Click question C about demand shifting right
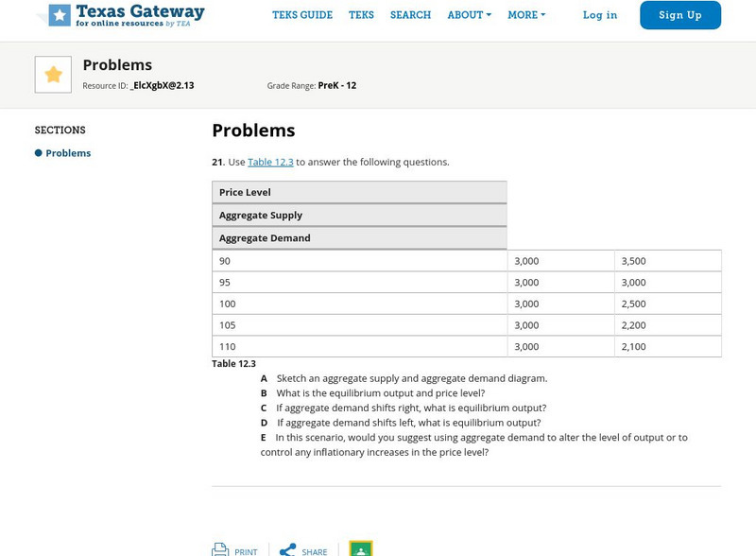The width and height of the screenshot is (756, 556). 404,408
